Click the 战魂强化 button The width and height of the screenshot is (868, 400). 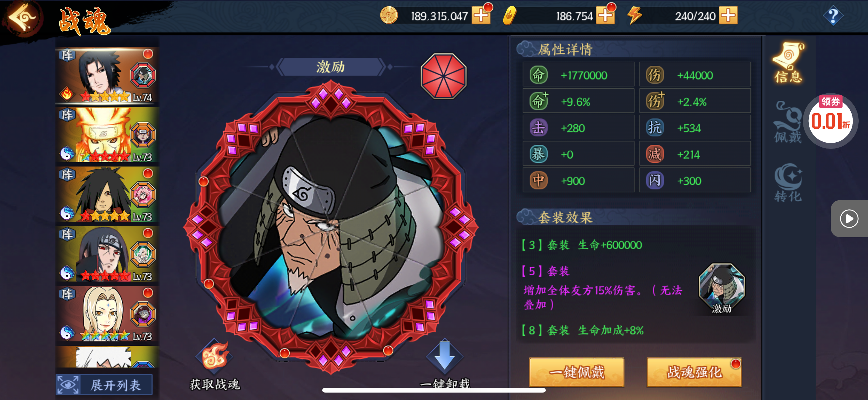click(x=694, y=372)
